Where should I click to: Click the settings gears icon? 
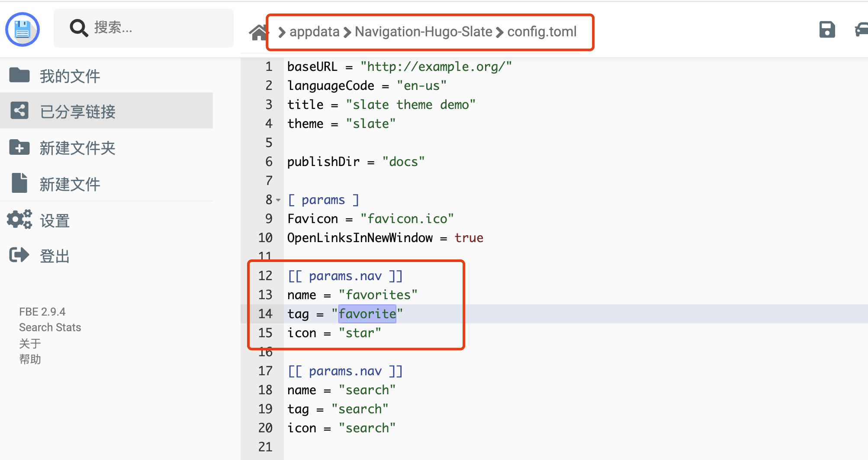click(19, 220)
